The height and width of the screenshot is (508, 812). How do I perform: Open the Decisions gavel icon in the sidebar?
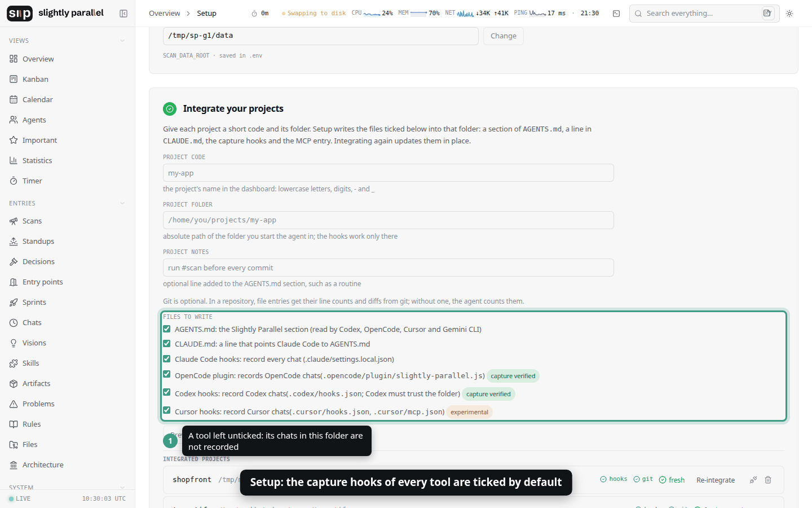14,261
